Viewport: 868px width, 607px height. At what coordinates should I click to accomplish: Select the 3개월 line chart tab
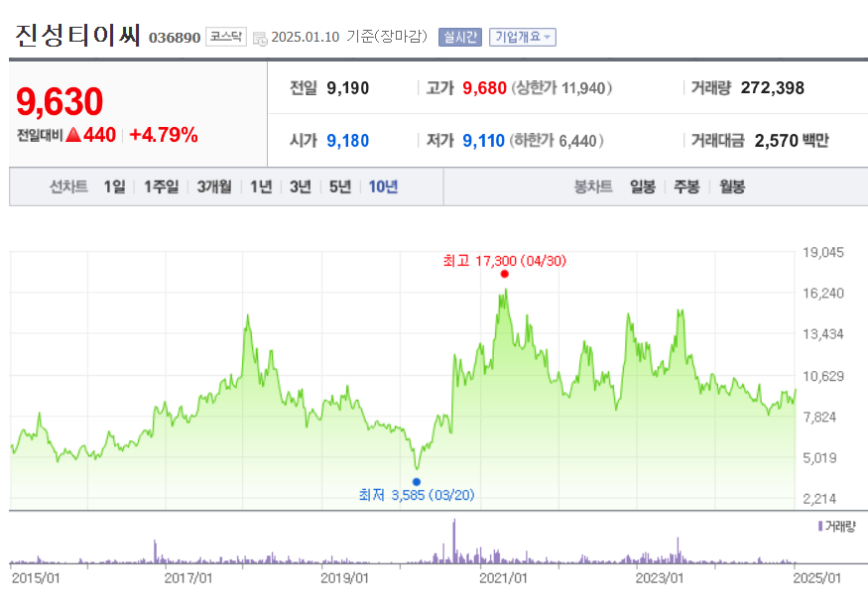coord(214,187)
